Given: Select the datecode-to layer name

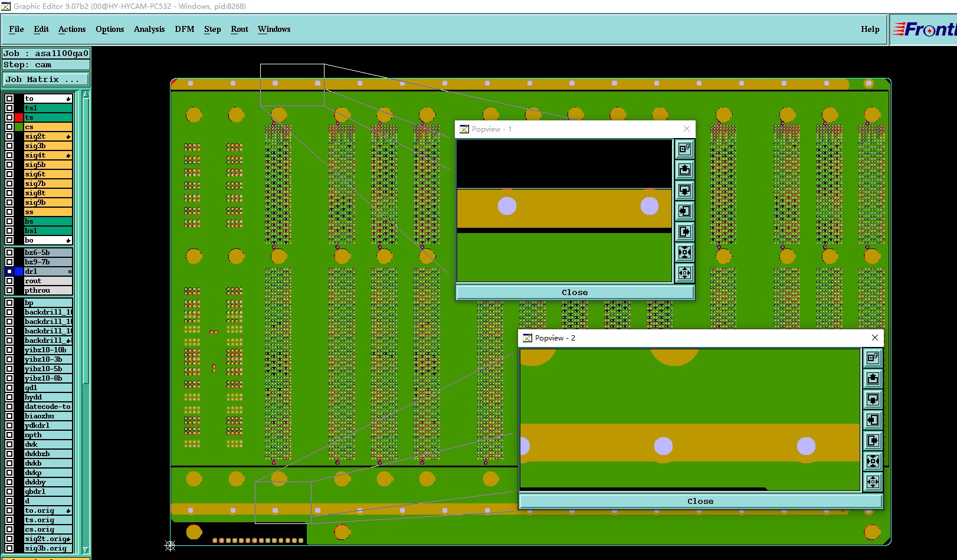Looking at the screenshot, I should [x=48, y=407].
